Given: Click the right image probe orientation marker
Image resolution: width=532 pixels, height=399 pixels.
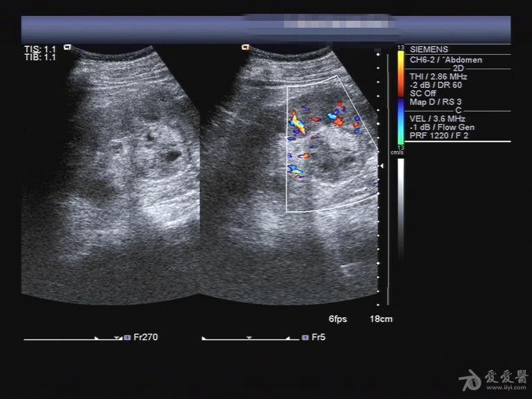Looking at the screenshot, I should [x=246, y=48].
